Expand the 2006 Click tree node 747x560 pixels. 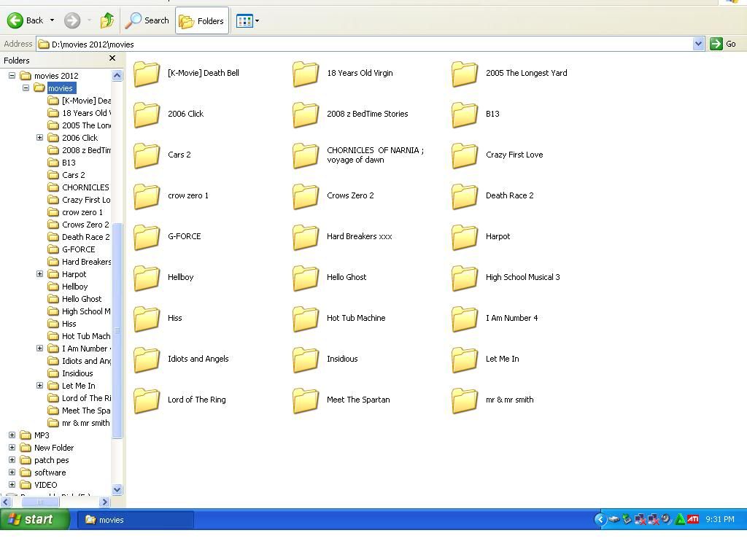point(40,138)
